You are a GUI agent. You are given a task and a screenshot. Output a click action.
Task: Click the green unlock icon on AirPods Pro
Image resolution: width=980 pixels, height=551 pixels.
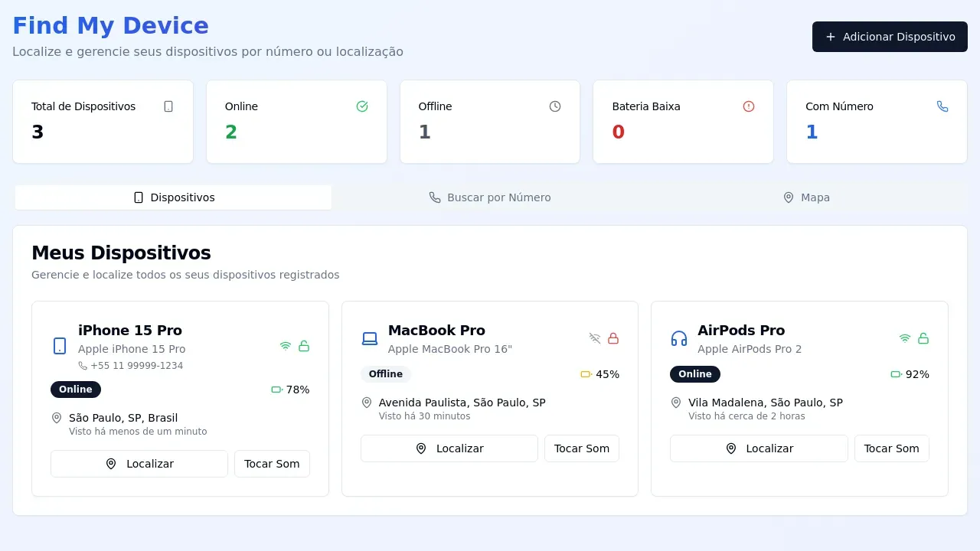923,338
